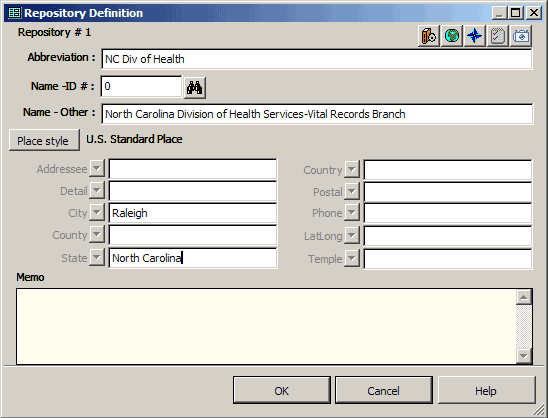Screen dimensions: 548x418
Task: Click the Cancel button
Action: (x=384, y=390)
